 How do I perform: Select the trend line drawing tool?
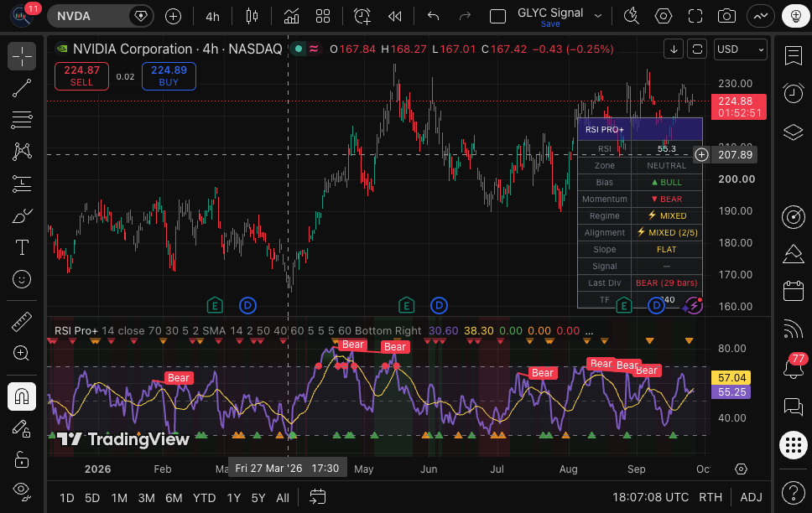[x=22, y=88]
